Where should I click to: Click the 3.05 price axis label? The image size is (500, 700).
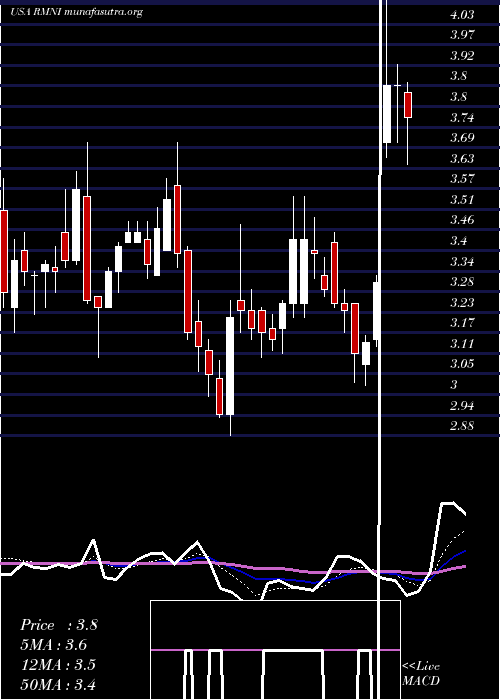(x=462, y=363)
